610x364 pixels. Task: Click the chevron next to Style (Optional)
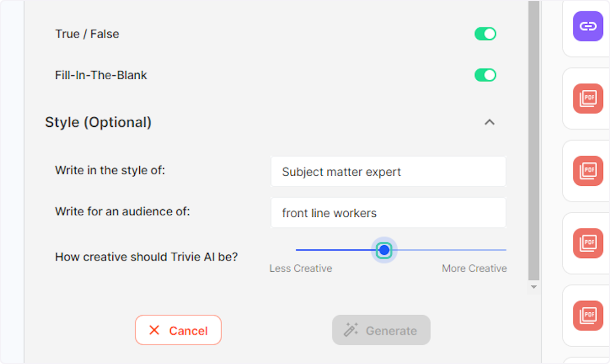click(x=490, y=122)
